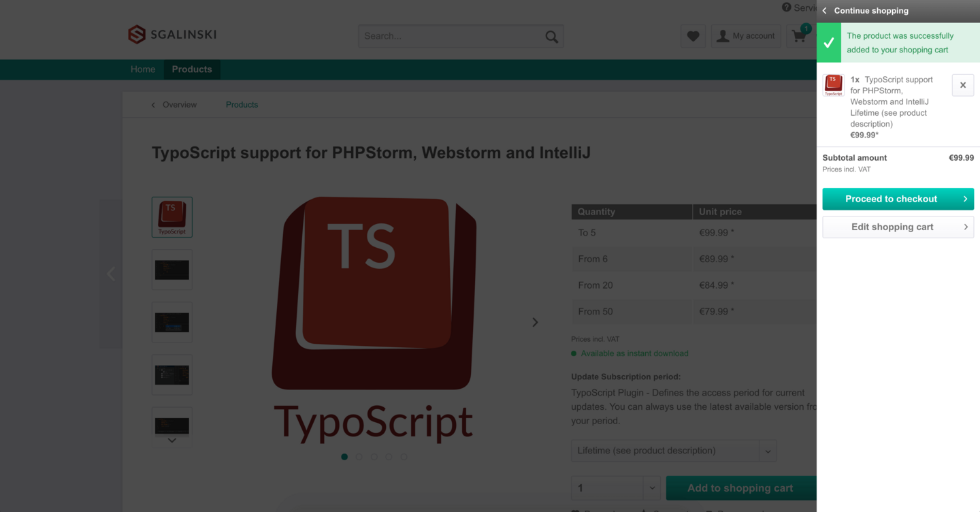Click the Add to shopping cart button

(740, 488)
